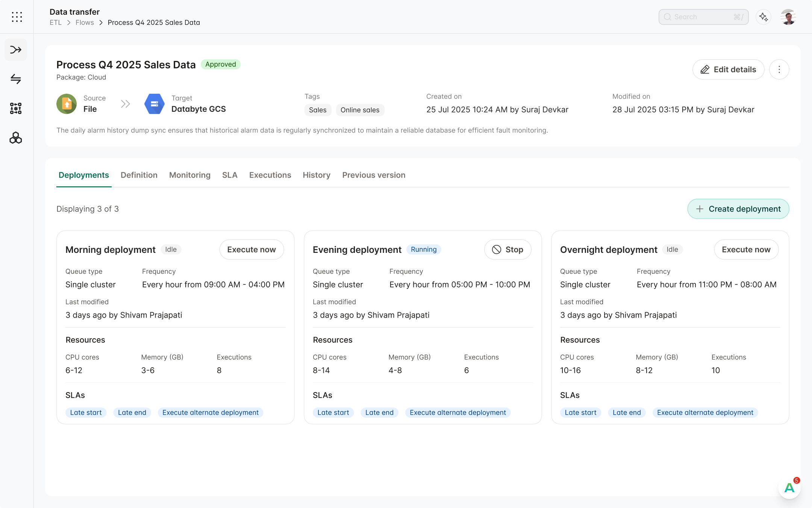Click Execute alternate deployment in Overnight card

tap(705, 412)
